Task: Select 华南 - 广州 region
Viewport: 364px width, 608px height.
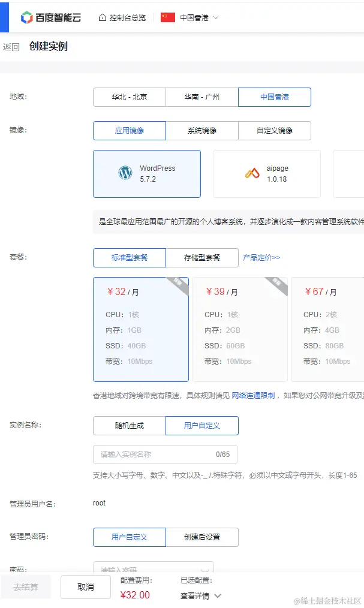Action: (202, 97)
